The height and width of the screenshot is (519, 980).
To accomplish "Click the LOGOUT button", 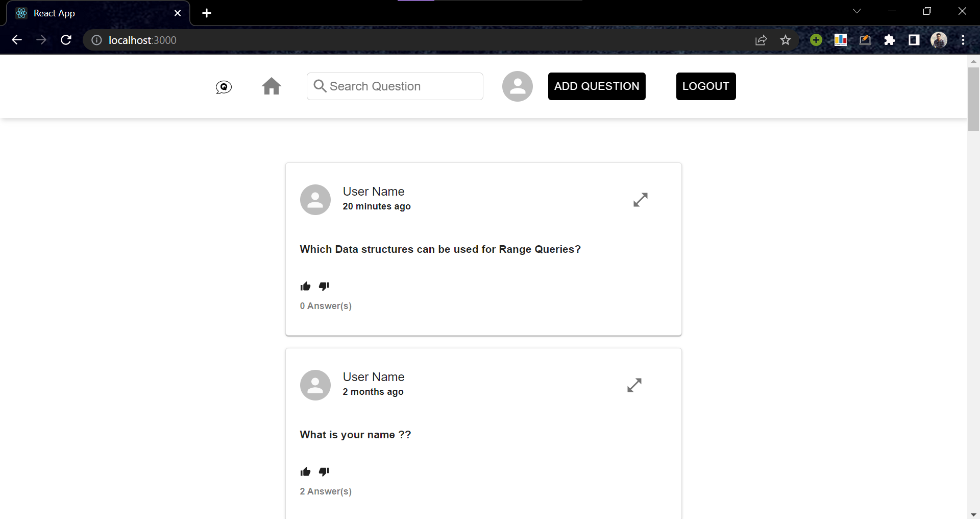I will 706,86.
